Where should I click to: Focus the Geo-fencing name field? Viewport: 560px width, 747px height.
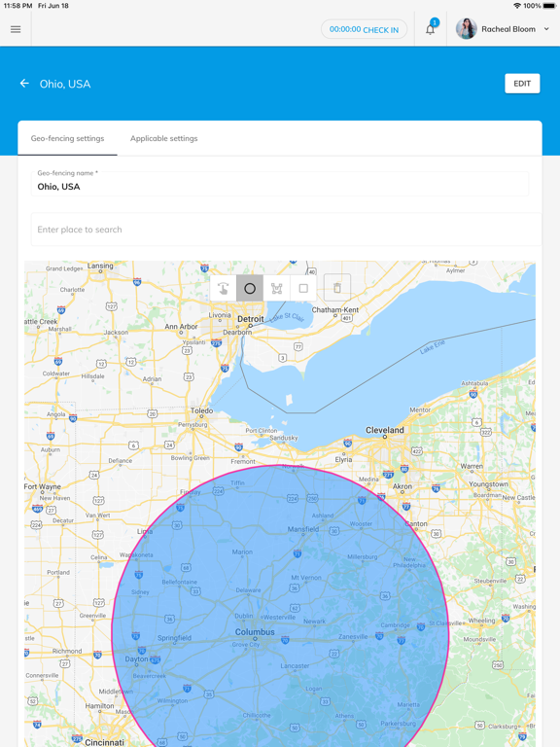point(280,184)
